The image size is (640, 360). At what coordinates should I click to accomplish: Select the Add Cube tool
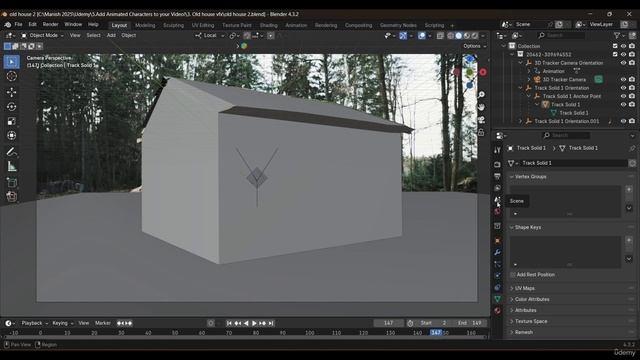point(11,182)
